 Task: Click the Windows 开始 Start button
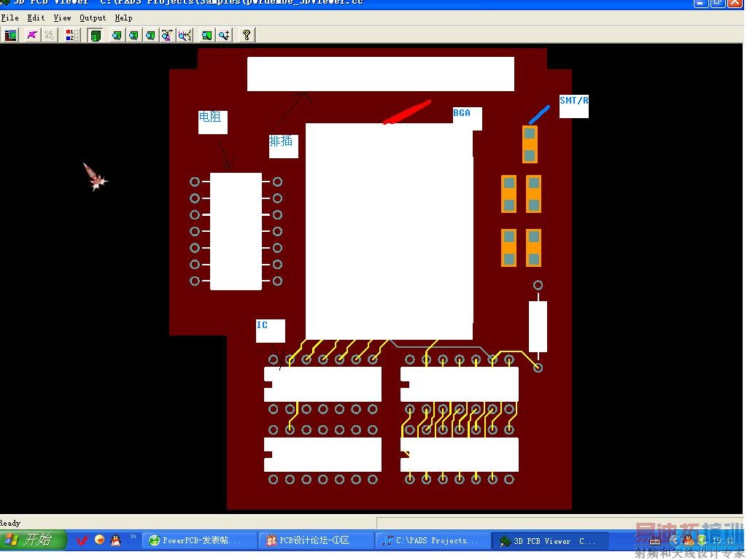(x=32, y=540)
